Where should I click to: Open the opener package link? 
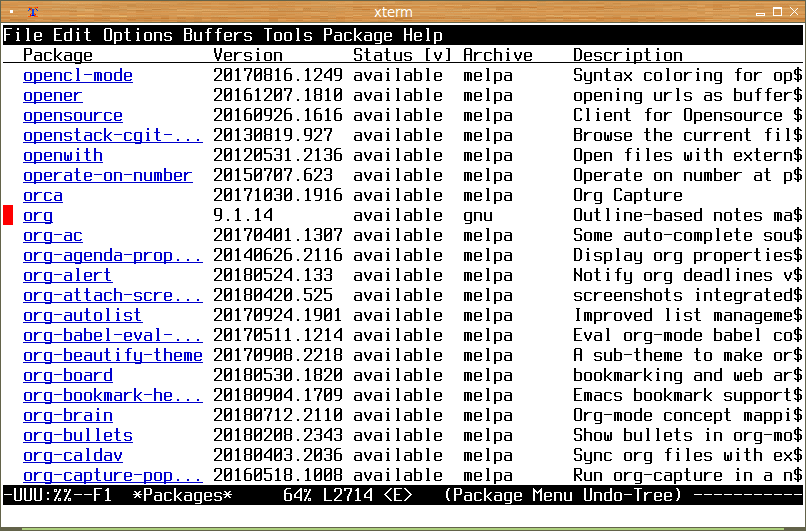point(52,96)
